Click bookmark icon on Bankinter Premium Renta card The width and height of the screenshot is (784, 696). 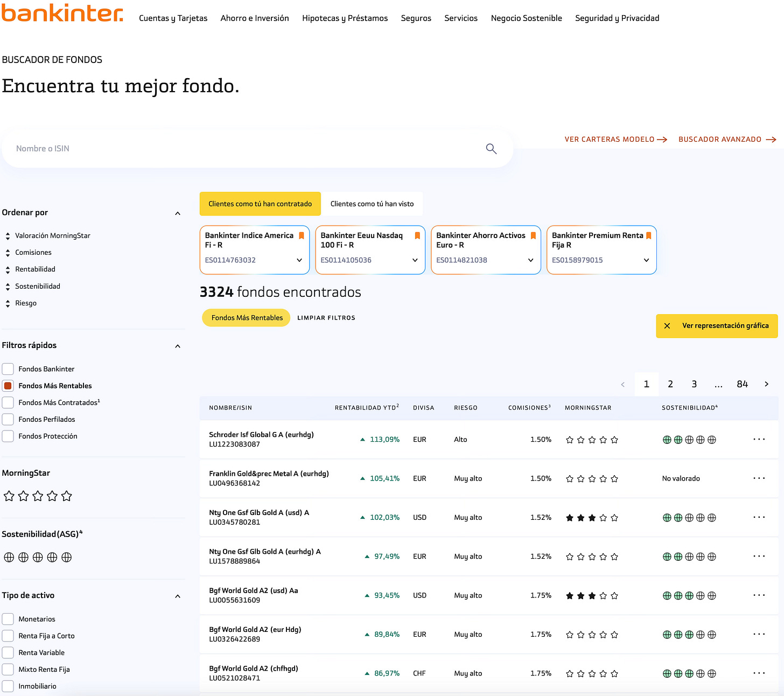click(649, 235)
